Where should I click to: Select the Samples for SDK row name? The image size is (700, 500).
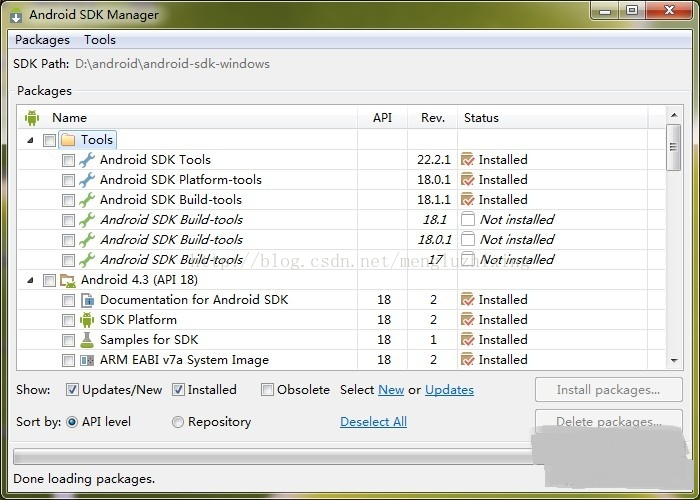pos(149,340)
